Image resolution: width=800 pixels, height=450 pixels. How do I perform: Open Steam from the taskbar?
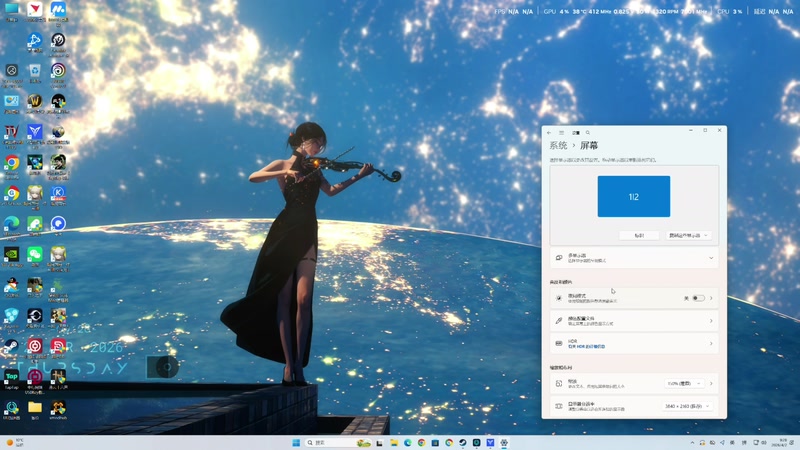[463, 443]
